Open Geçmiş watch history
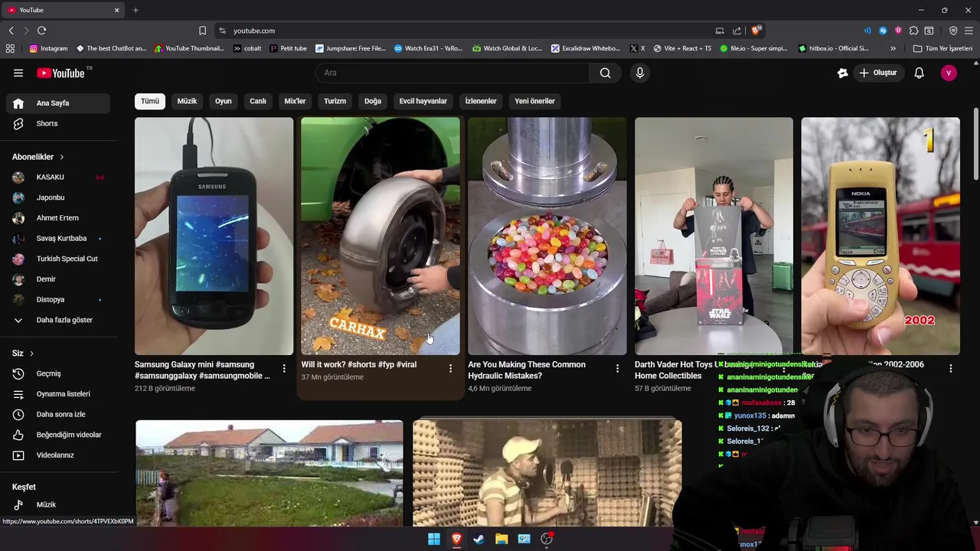This screenshot has height=551, width=980. [58, 373]
